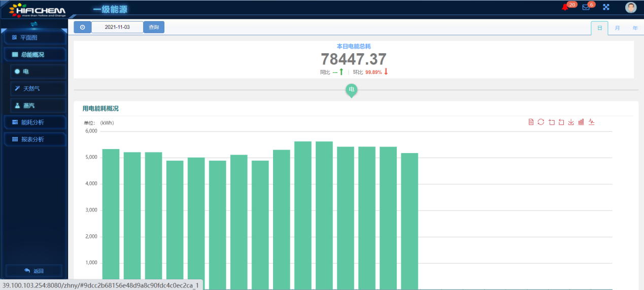This screenshot has height=290, width=644.
Task: Toggle the sidebar collapse arrows
Action: (34, 24)
